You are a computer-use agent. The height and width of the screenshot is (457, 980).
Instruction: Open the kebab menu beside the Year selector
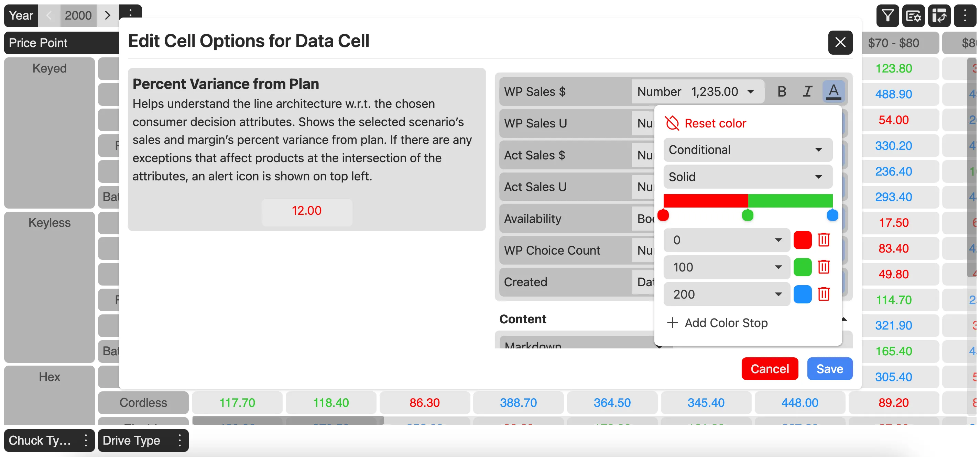[132, 13]
